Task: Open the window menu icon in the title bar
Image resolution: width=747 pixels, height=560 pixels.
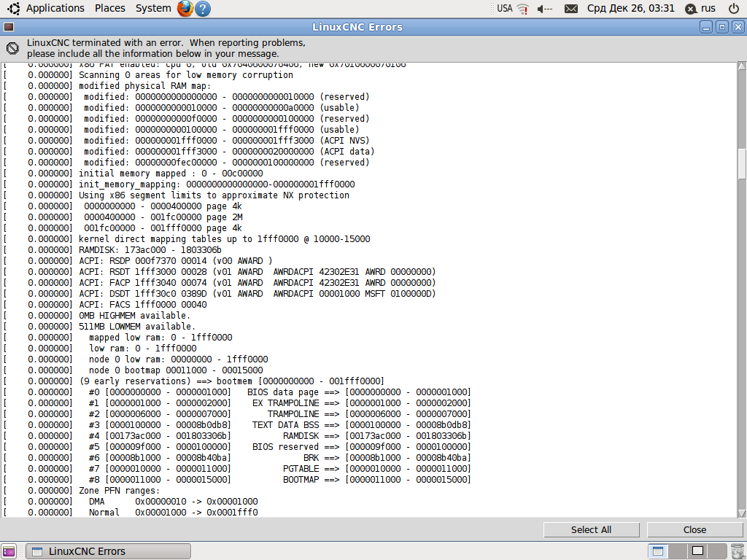Action: pyautogui.click(x=9, y=27)
